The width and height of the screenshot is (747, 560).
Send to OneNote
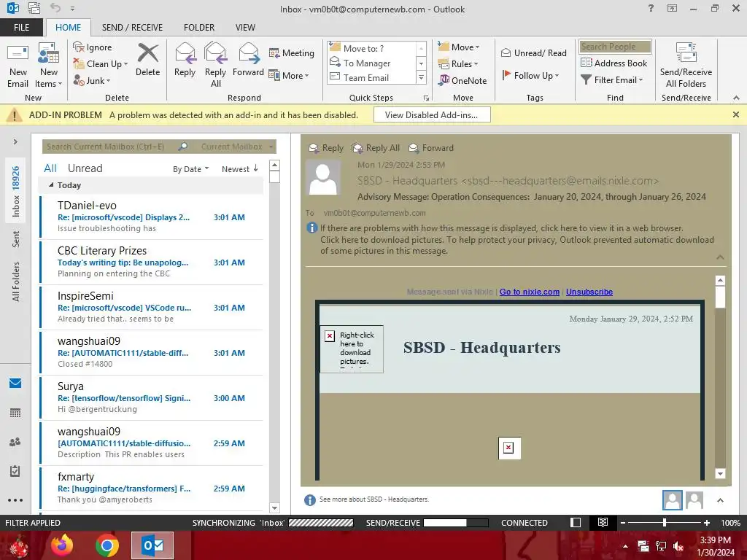click(x=462, y=80)
